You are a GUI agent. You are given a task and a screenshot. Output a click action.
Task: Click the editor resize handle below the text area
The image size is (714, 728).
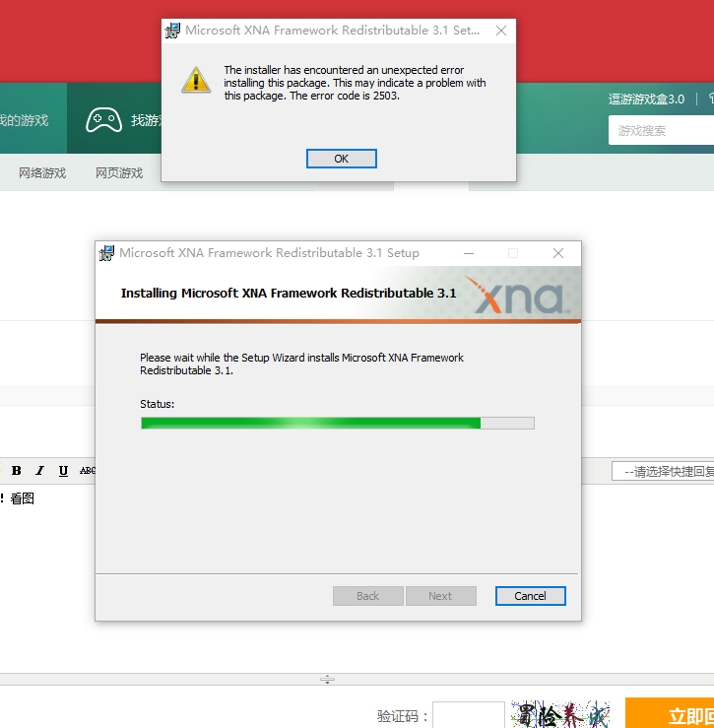327,680
